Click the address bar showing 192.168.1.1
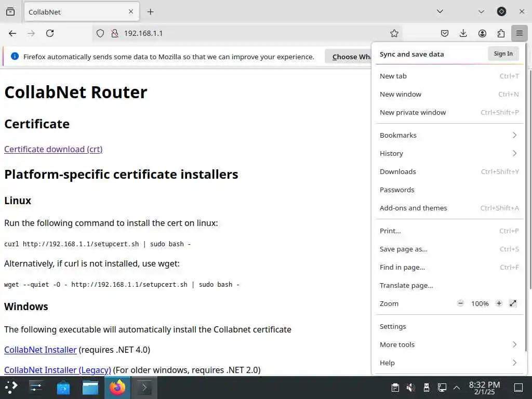532x399 pixels. point(247,33)
